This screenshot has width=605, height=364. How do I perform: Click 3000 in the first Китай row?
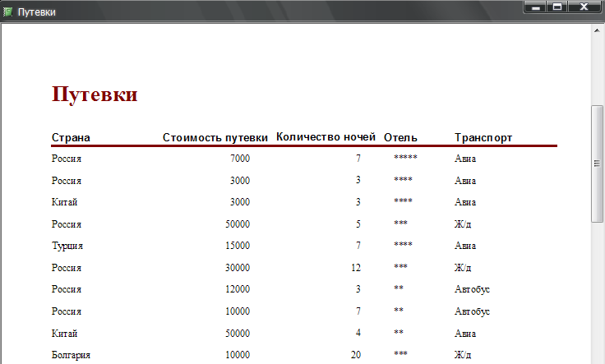[240, 202]
